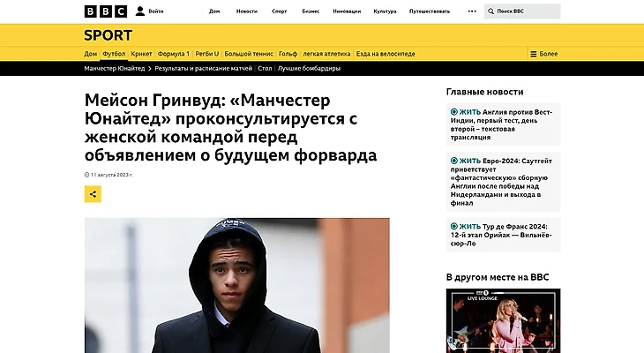
Task: Click the clock icon beside article date
Action: pyautogui.click(x=86, y=175)
